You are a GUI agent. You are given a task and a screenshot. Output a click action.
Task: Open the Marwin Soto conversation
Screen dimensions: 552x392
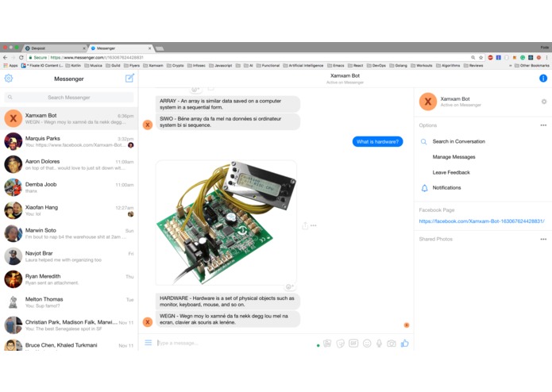(68, 233)
